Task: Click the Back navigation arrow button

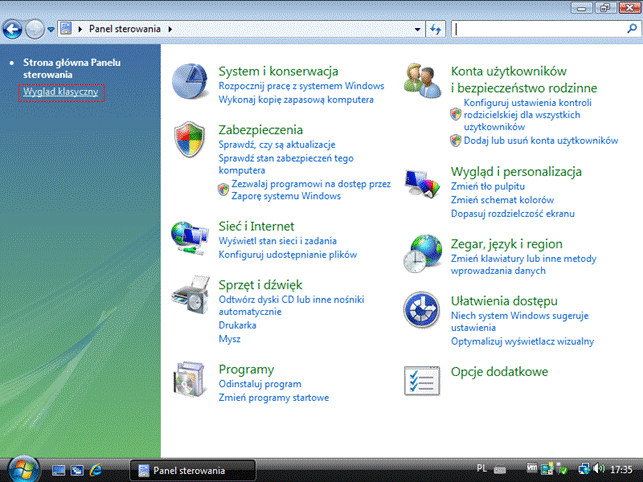Action: click(x=12, y=29)
